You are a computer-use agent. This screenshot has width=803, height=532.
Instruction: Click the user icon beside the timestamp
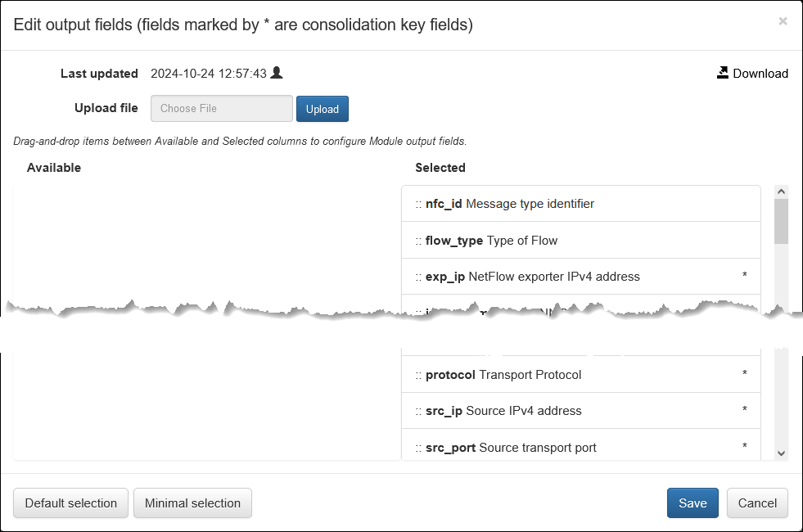click(x=277, y=73)
